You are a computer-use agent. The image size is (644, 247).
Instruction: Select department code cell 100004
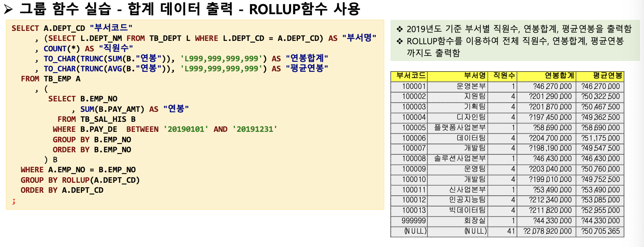(x=409, y=118)
